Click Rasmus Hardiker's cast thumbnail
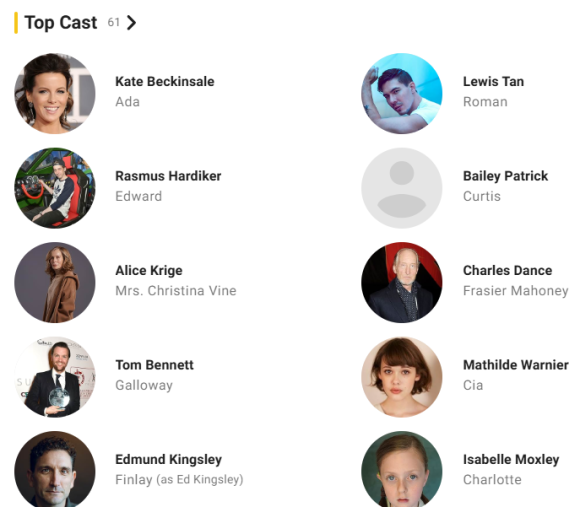The image size is (580, 507). (x=55, y=188)
